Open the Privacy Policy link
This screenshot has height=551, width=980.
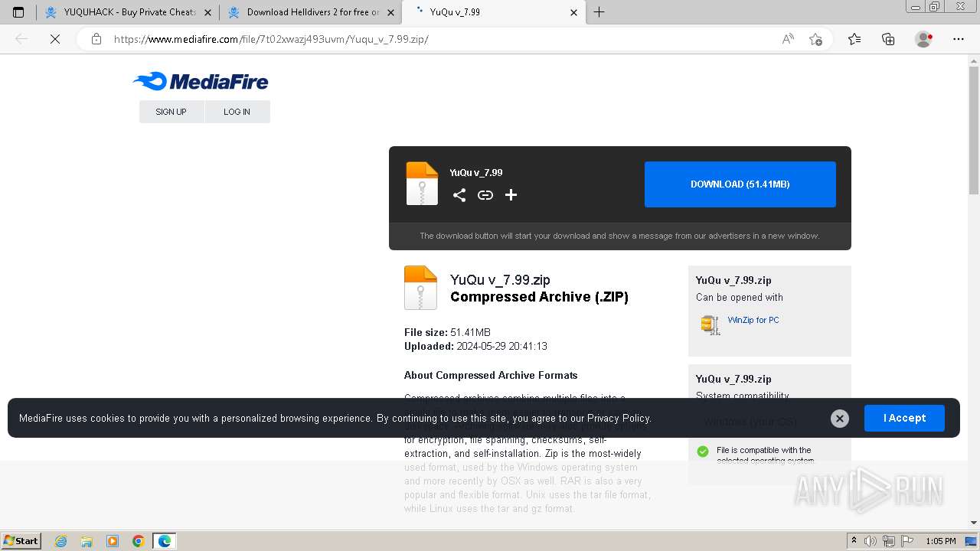tap(618, 418)
